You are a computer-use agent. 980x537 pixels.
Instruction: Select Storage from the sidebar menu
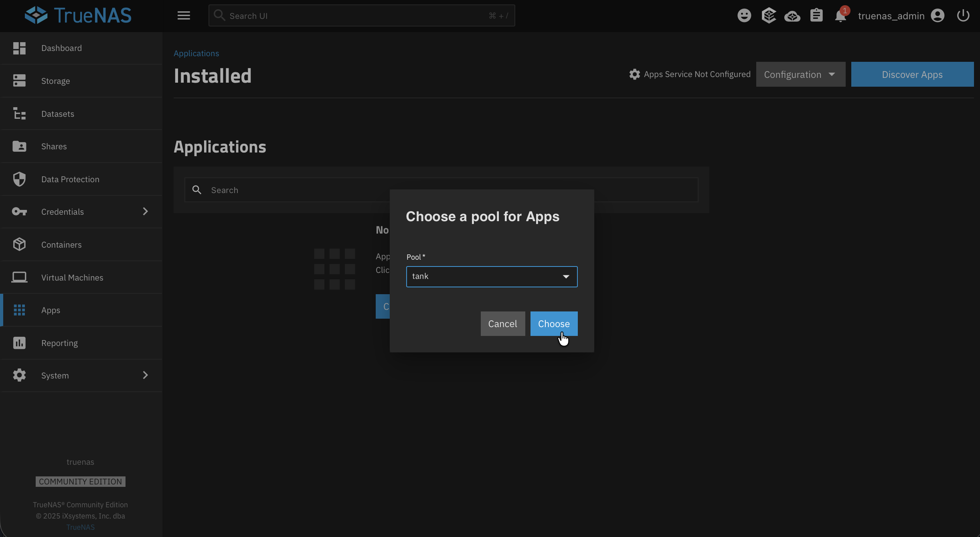point(56,81)
